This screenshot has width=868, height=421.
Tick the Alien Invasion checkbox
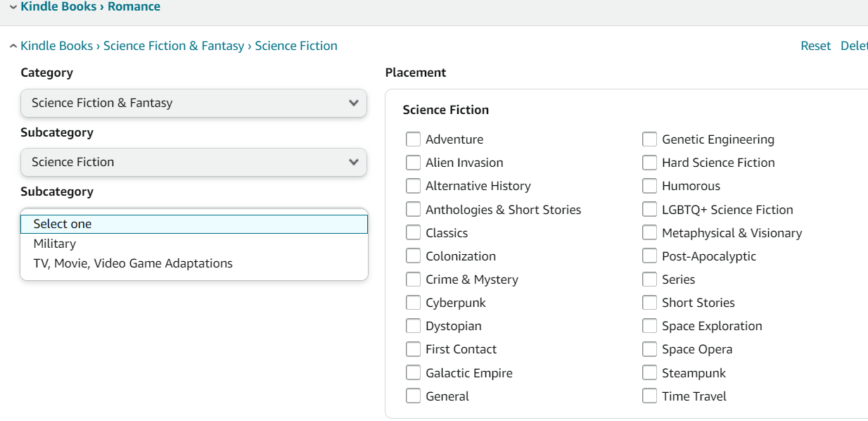[413, 163]
